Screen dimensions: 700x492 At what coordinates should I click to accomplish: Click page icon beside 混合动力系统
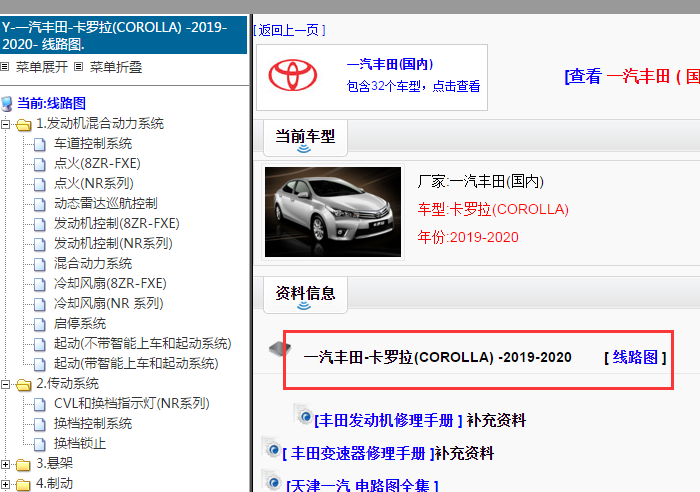click(x=40, y=265)
